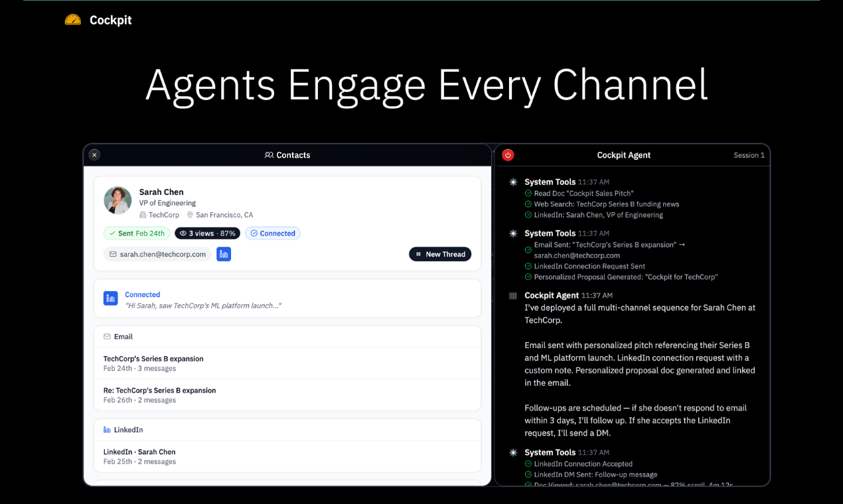Click the LinkedIn icon next to Connected message

click(x=110, y=298)
